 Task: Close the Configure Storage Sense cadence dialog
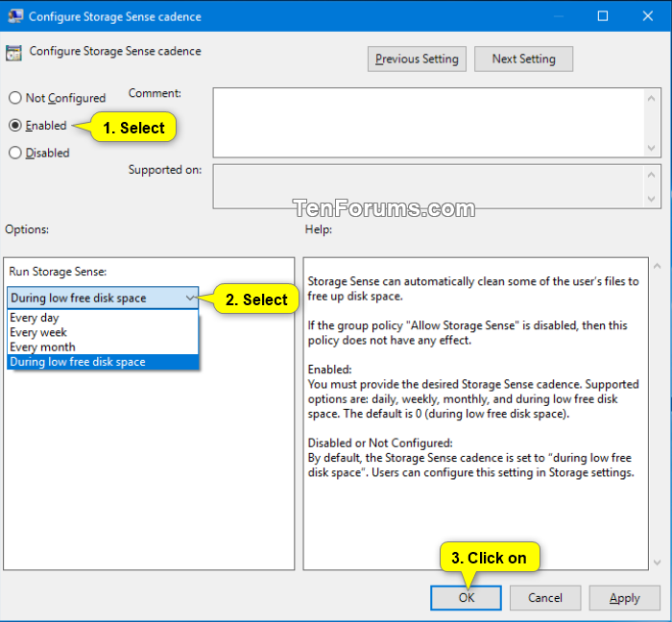[x=648, y=16]
